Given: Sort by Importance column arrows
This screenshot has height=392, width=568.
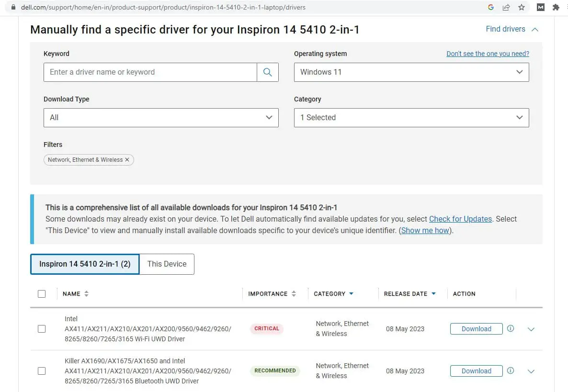Looking at the screenshot, I should [294, 294].
